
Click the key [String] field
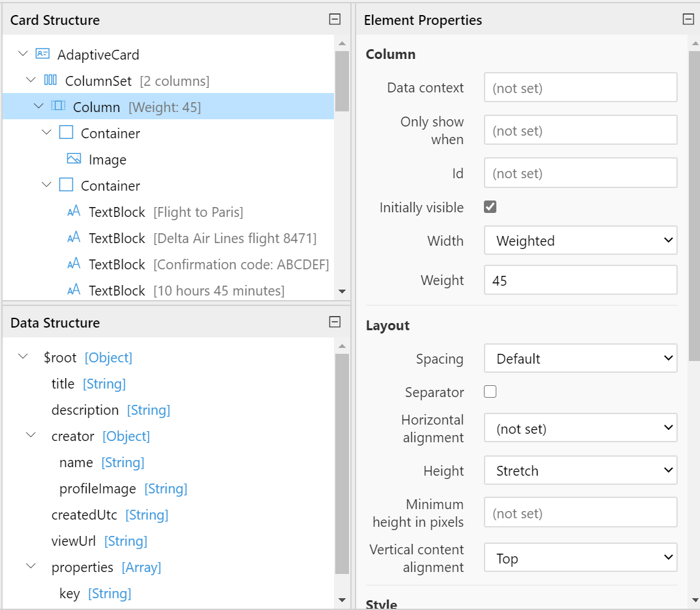click(96, 594)
